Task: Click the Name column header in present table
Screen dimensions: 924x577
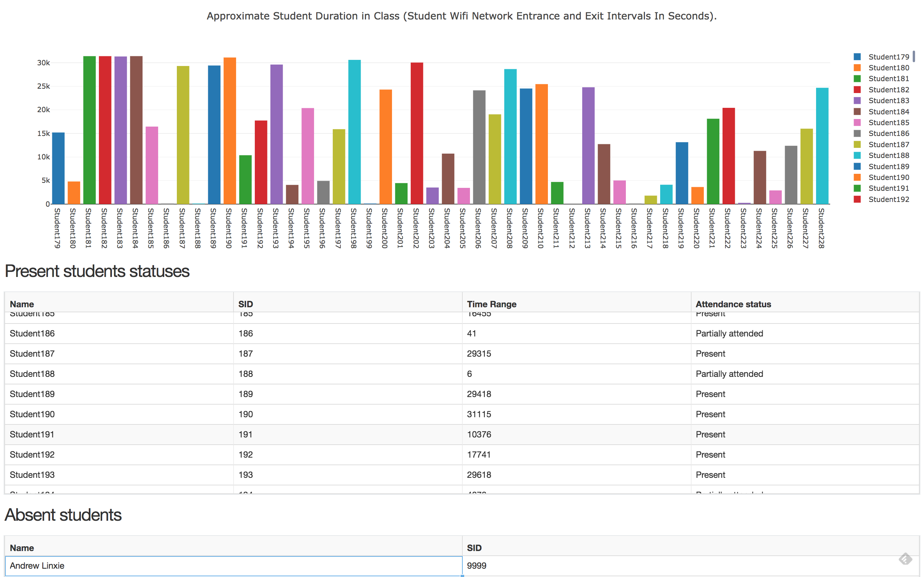Action: tap(22, 304)
